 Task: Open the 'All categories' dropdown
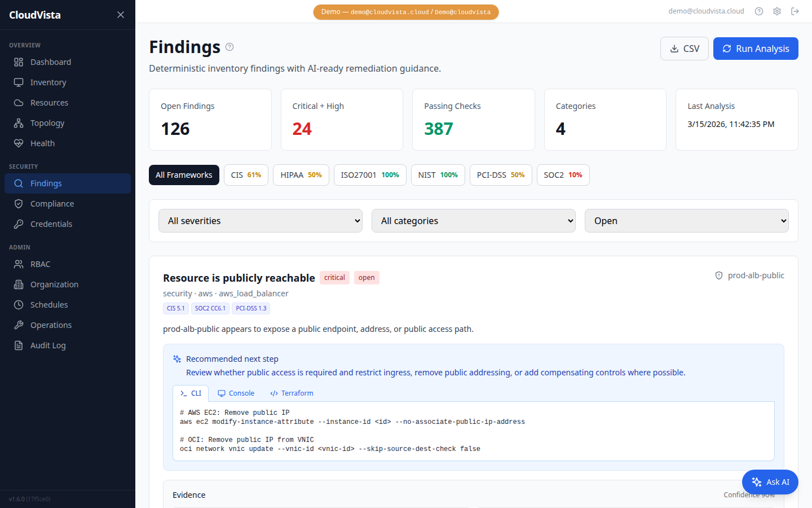(x=473, y=221)
